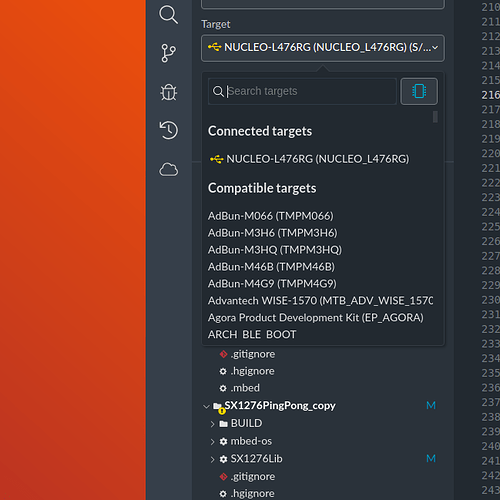Click the gear icon beside upper .hgignore
The height and width of the screenshot is (500, 500).
point(223,371)
